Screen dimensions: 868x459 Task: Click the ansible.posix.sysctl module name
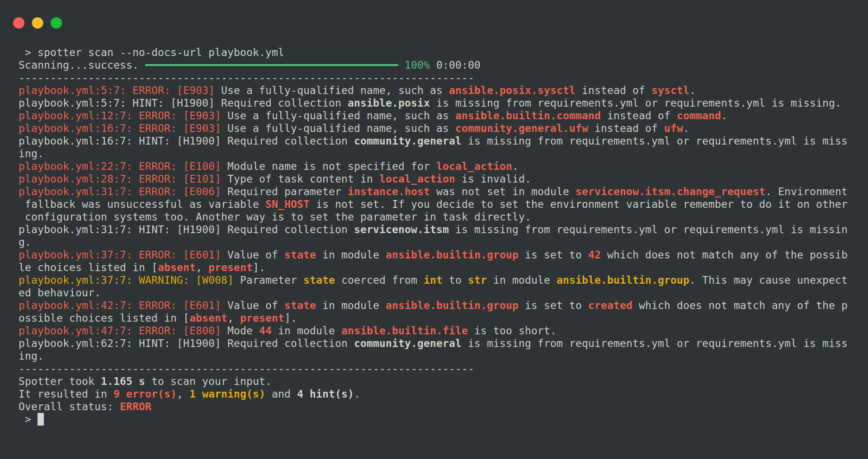[512, 91]
